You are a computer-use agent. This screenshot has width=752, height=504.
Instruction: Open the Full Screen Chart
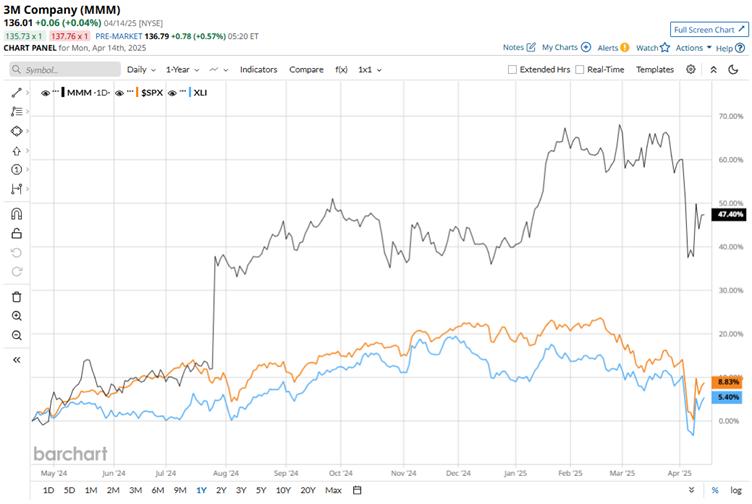click(709, 30)
